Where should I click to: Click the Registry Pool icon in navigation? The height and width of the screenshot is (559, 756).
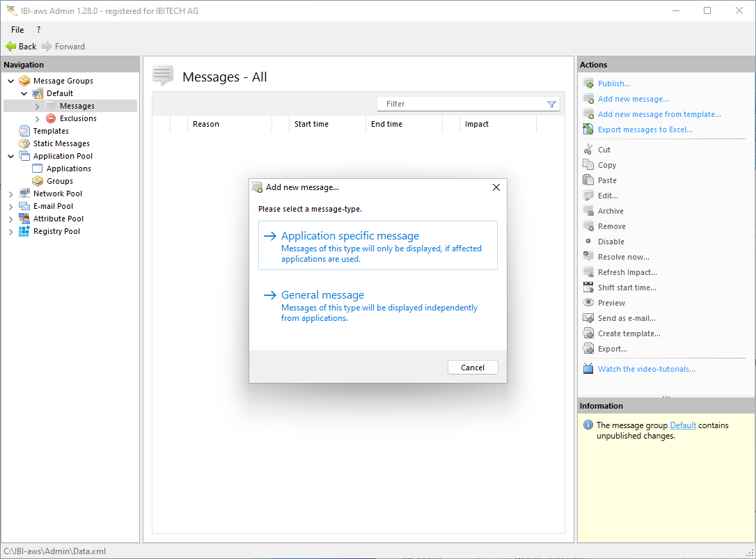coord(24,231)
